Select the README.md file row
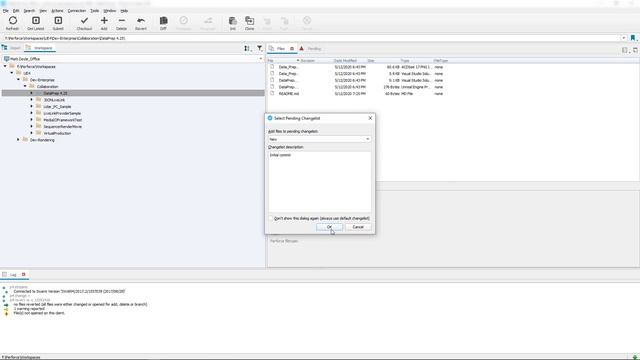640x360 pixels. coord(357,93)
